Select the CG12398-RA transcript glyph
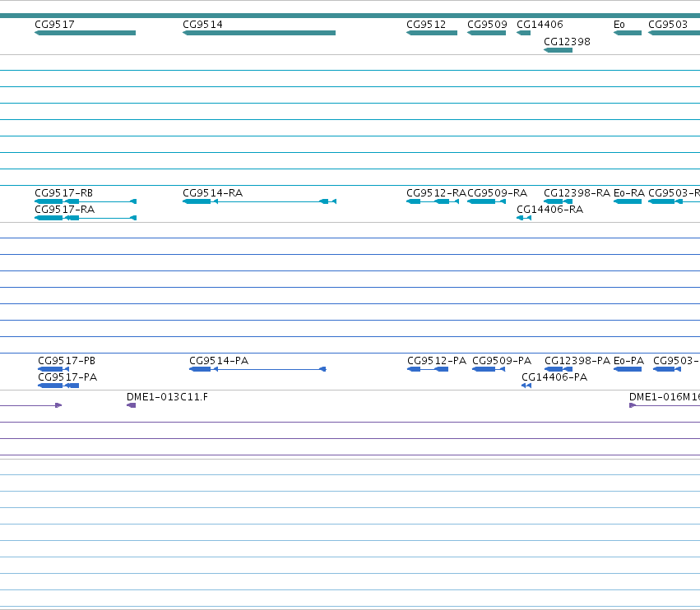Screen dimensions: 700x610 [558, 201]
